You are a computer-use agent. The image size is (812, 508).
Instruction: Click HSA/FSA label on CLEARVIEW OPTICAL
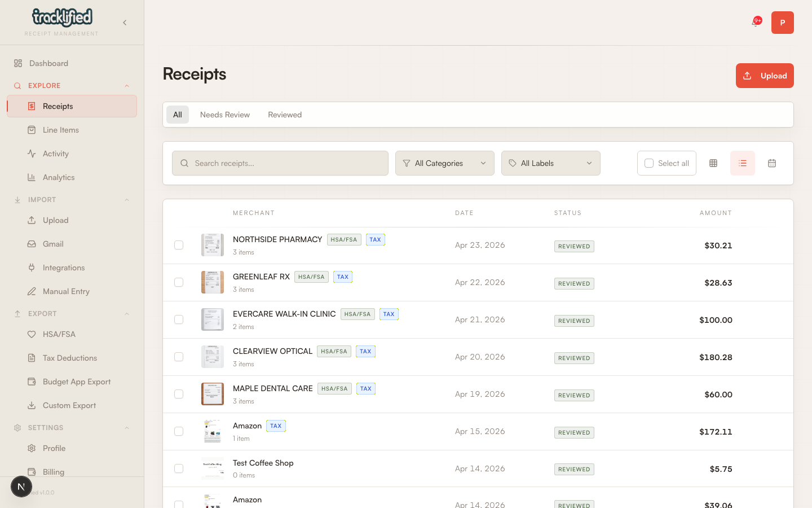334,351
